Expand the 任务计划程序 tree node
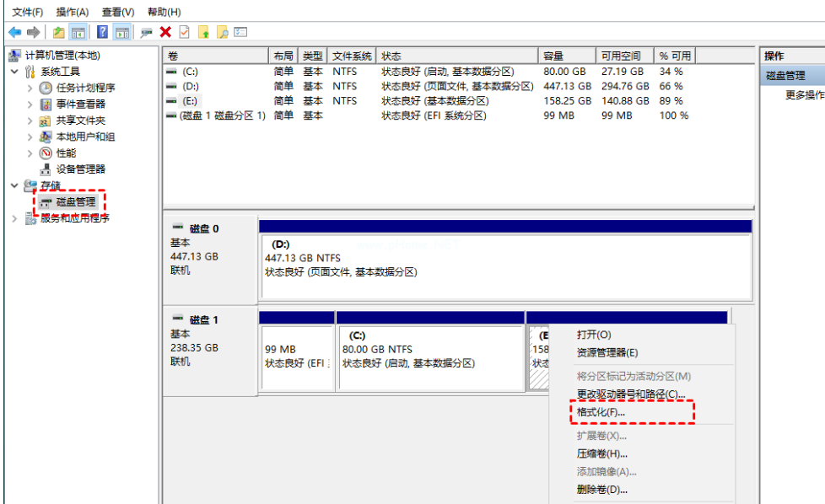The height and width of the screenshot is (504, 825). [x=31, y=88]
